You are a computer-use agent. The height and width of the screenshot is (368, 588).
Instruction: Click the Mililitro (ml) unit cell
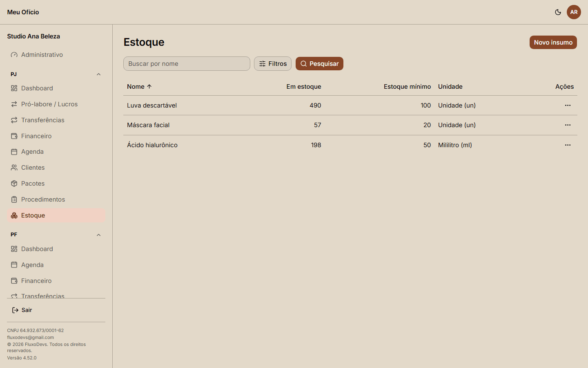(455, 145)
